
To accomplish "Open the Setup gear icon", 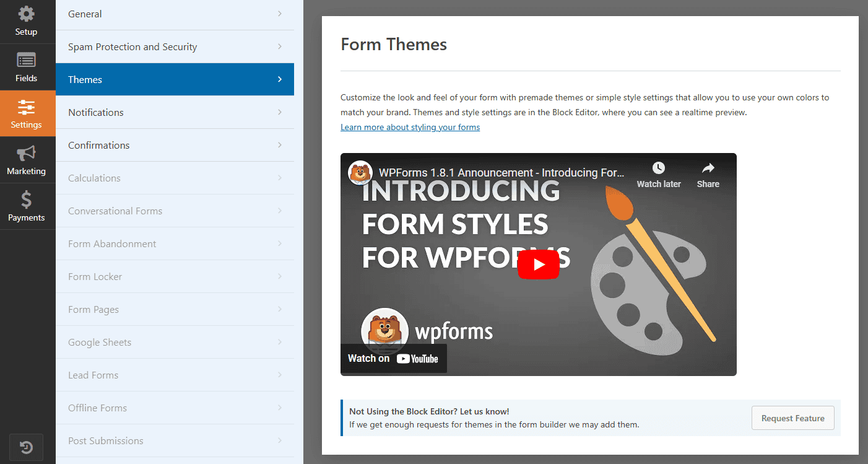I will [26, 14].
